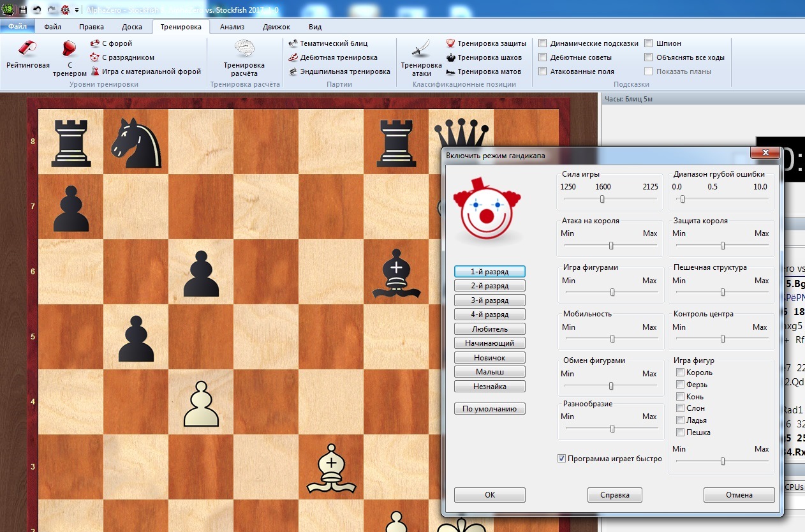Choose the Незнайка level
Viewport: 805px width, 532px height.
[x=490, y=387]
